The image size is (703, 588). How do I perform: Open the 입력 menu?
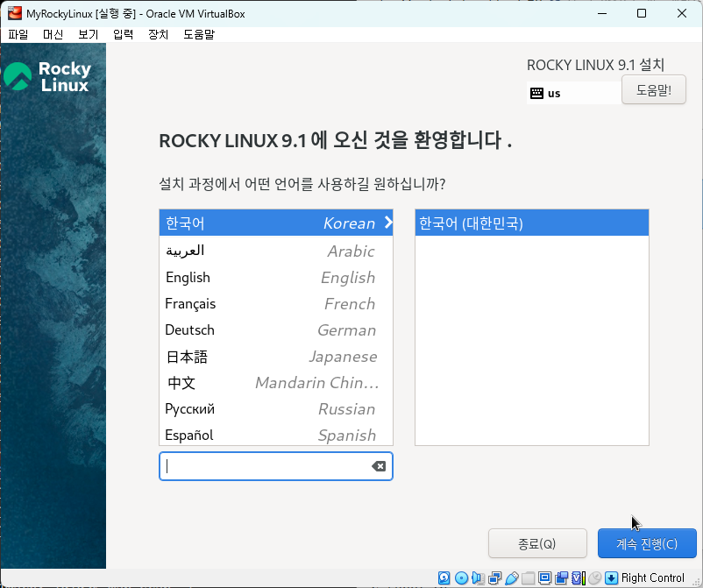pos(123,34)
